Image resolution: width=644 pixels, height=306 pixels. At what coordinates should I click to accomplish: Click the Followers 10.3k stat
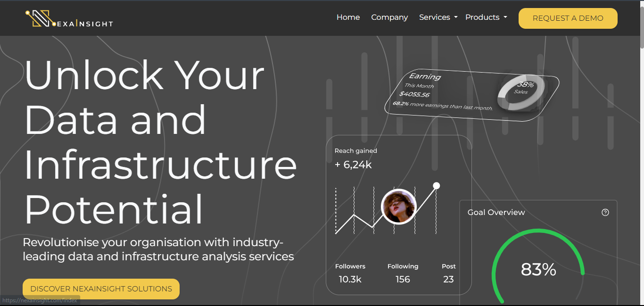pyautogui.click(x=350, y=273)
